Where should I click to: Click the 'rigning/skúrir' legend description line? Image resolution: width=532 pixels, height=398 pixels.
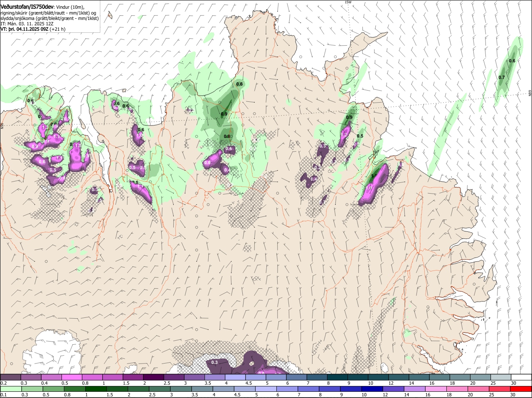(x=49, y=13)
